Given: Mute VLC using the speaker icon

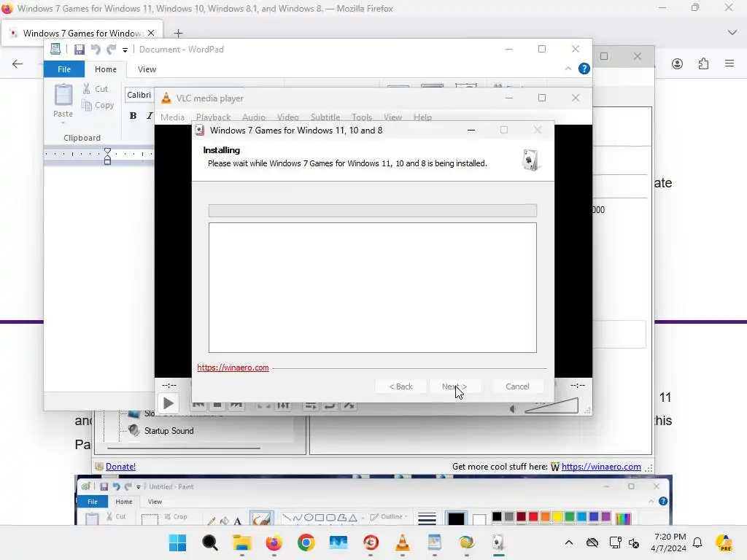Looking at the screenshot, I should (513, 408).
